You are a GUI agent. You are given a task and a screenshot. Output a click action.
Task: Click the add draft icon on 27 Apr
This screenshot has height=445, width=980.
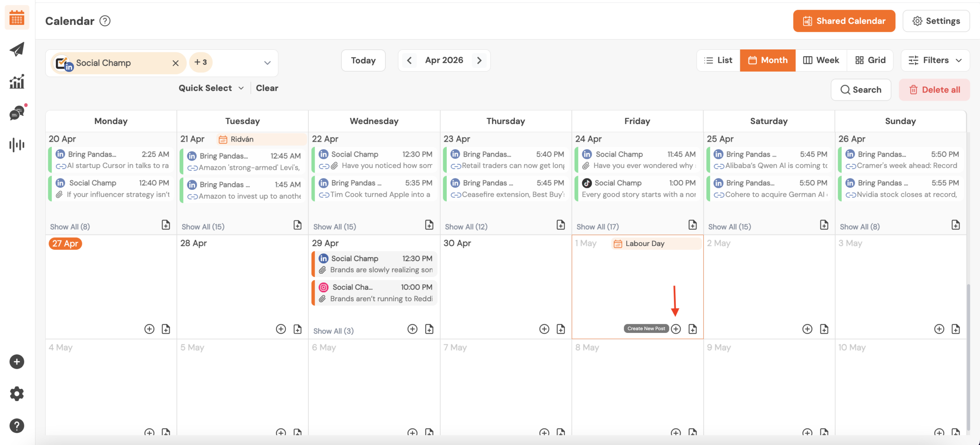coord(166,329)
